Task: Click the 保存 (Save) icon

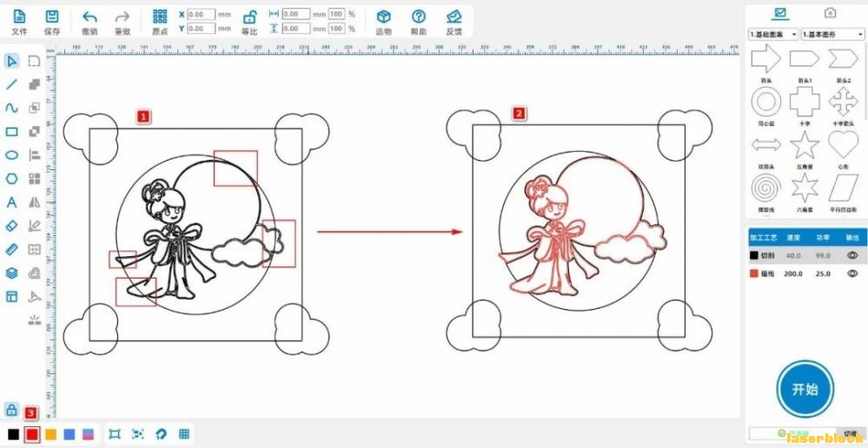Action: tap(52, 16)
